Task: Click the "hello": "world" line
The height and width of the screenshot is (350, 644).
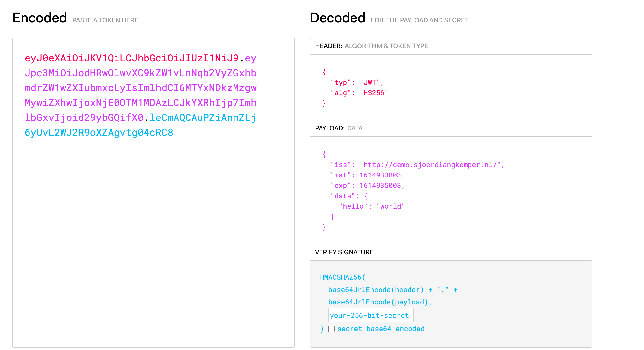Action: pos(372,206)
